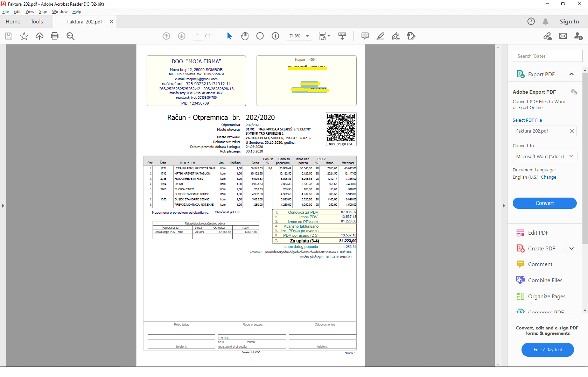588x377 pixels.
Task: Switch to the Tools tab
Action: pyautogui.click(x=37, y=21)
